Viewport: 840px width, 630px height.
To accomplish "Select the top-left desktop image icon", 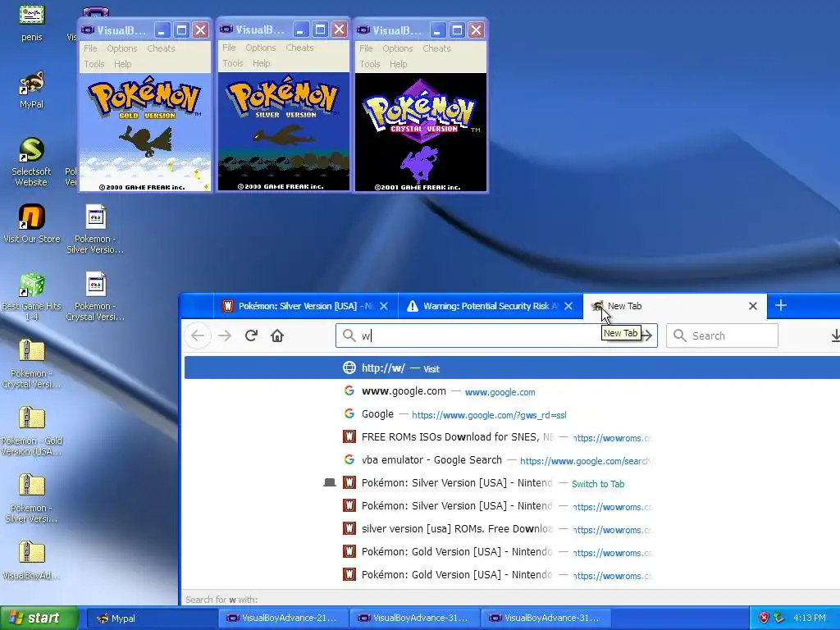I will coord(32,22).
